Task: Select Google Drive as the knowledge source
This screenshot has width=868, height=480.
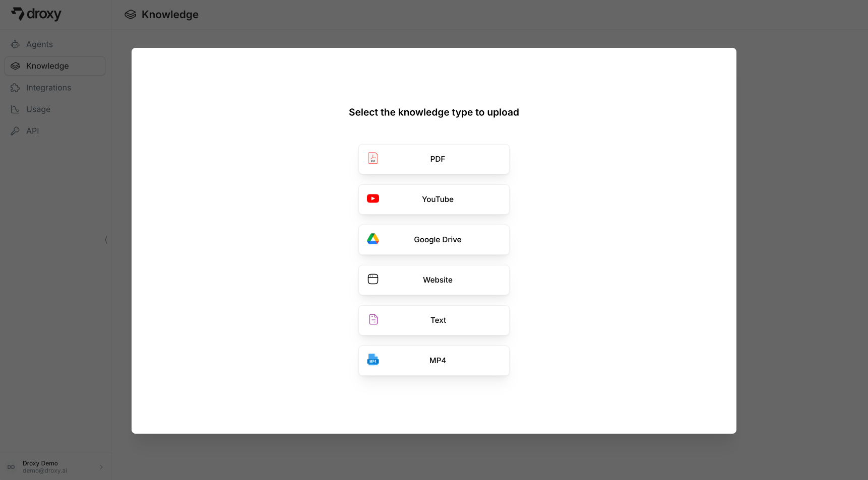Action: [x=433, y=239]
